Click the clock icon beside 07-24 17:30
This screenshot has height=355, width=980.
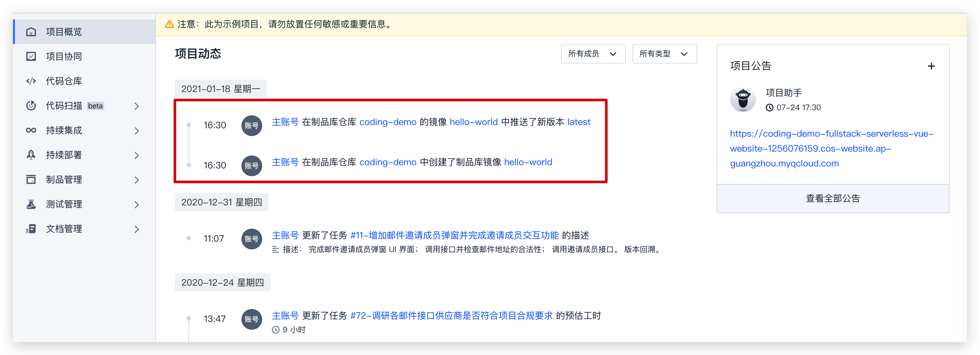tap(770, 108)
